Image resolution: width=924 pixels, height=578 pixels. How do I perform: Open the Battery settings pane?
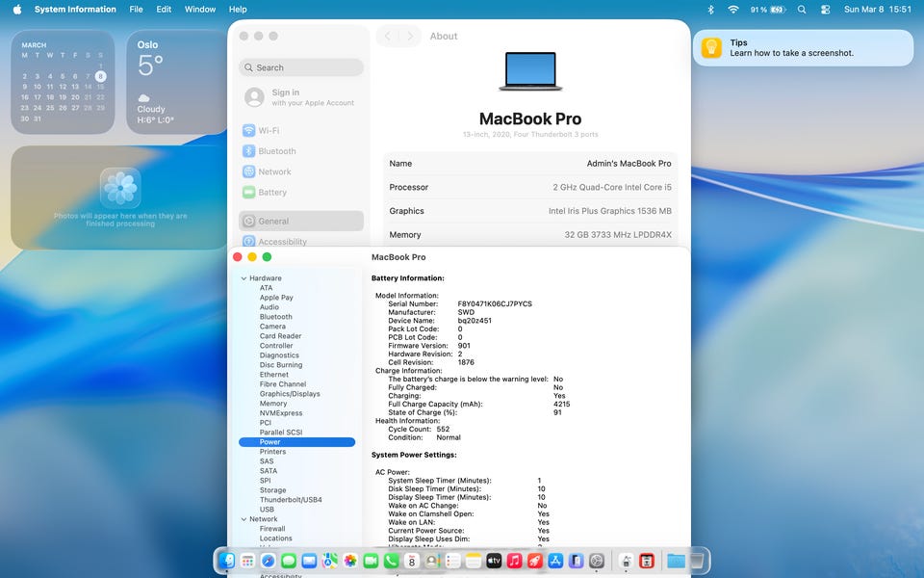click(272, 193)
